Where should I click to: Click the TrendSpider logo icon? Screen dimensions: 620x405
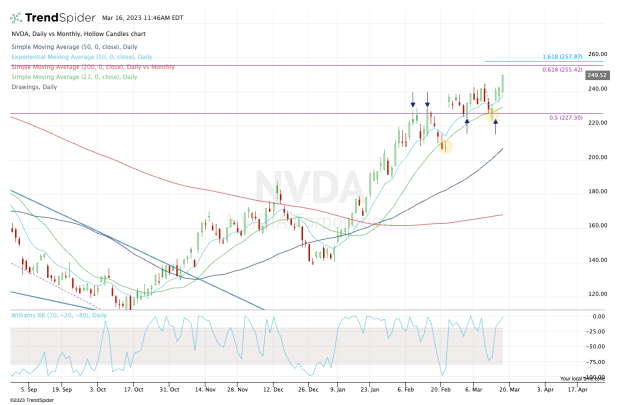coord(16,17)
